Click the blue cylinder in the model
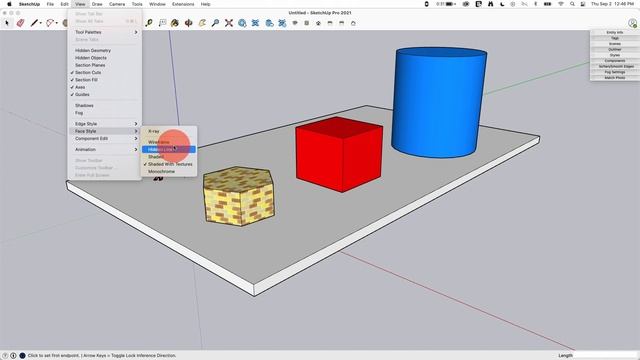This screenshot has width=640, height=360. pyautogui.click(x=439, y=102)
